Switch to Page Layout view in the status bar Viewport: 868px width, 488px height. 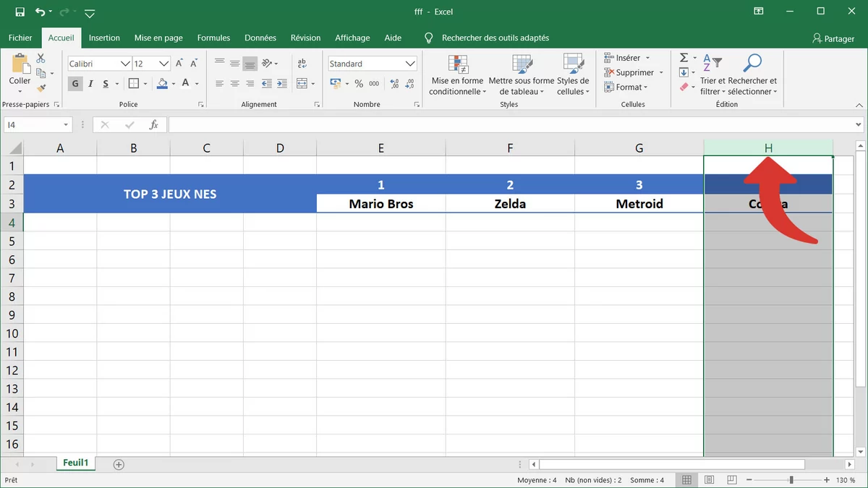(x=710, y=480)
